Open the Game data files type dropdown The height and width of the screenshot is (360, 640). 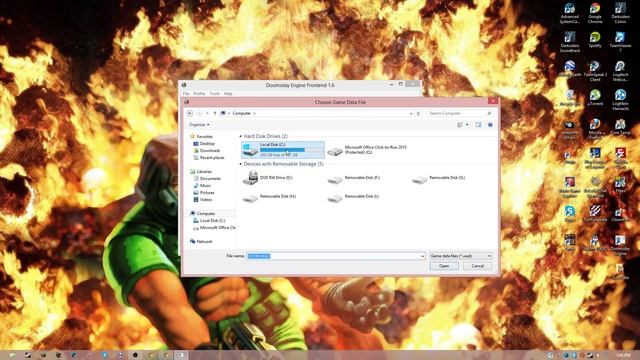tap(461, 256)
